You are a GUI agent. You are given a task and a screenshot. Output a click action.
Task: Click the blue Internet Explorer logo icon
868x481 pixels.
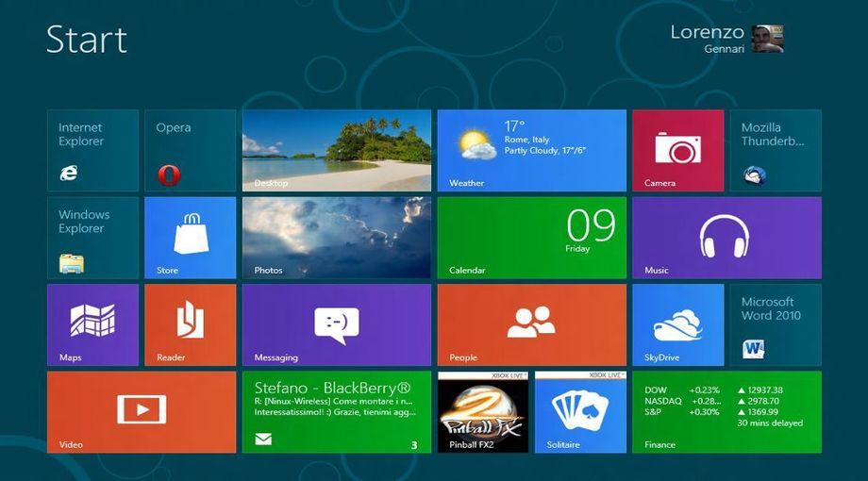pos(69,174)
